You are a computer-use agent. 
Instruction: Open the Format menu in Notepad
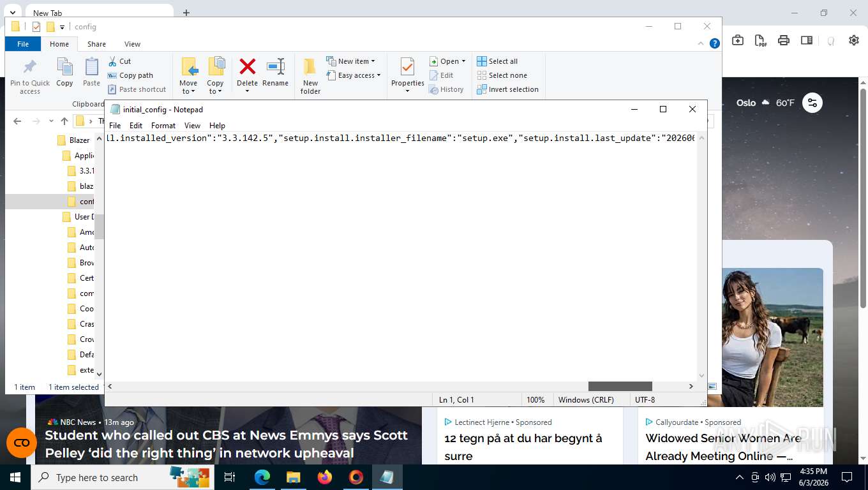click(x=163, y=126)
